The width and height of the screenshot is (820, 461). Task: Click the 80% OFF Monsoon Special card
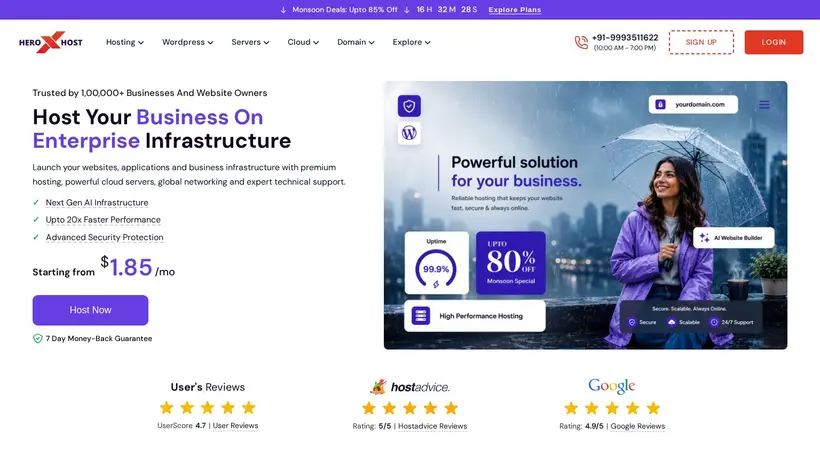[511, 263]
